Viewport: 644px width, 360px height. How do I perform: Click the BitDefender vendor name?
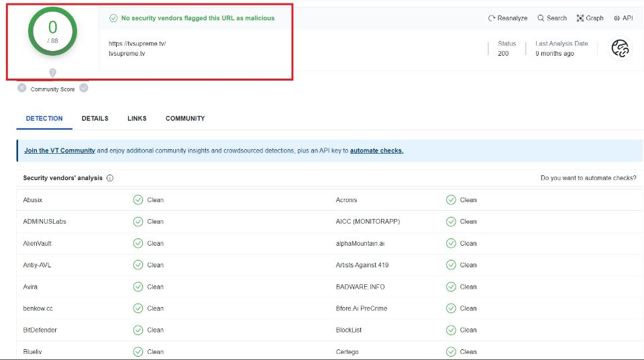click(x=40, y=330)
